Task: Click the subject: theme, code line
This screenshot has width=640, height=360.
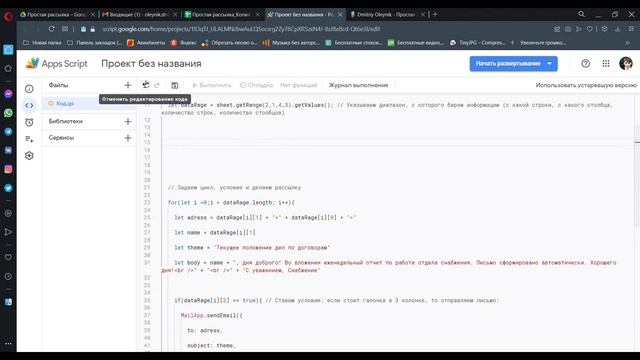Action: click(x=211, y=345)
